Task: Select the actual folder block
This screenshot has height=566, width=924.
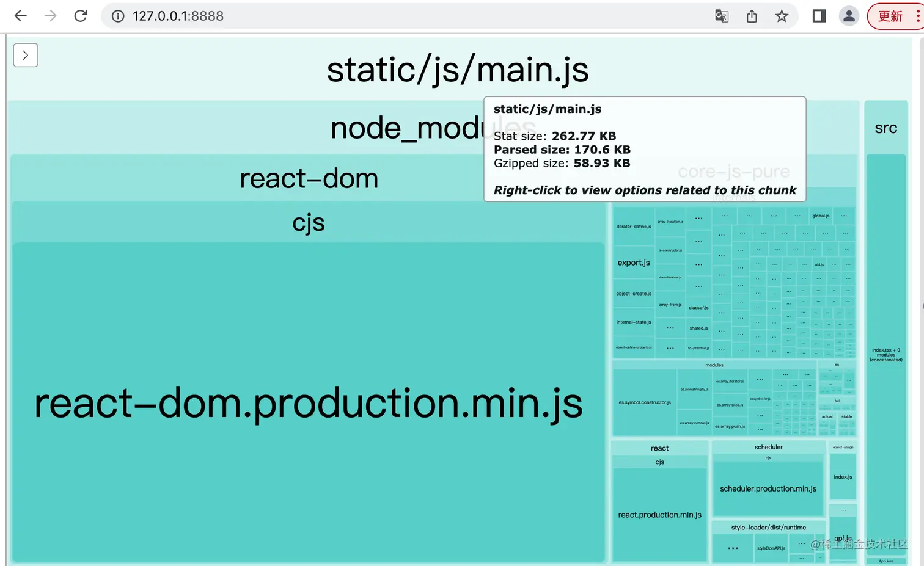Action: pos(827,417)
